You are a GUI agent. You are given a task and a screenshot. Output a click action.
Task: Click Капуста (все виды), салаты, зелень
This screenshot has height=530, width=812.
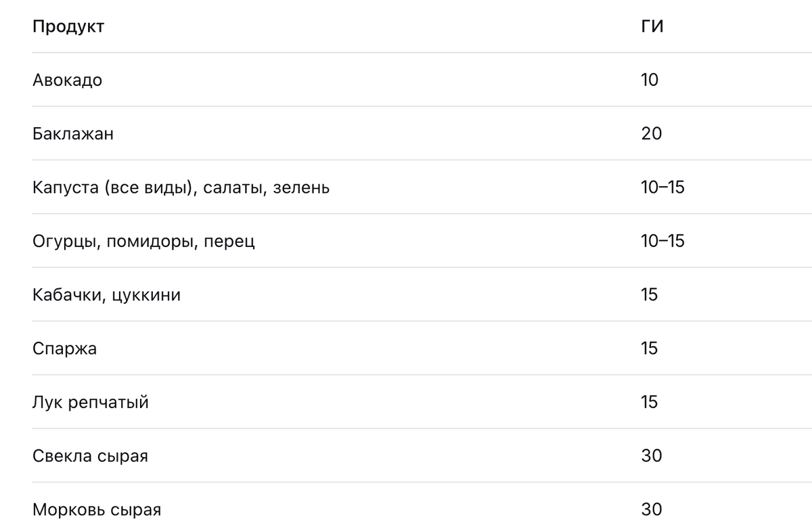coord(181,187)
